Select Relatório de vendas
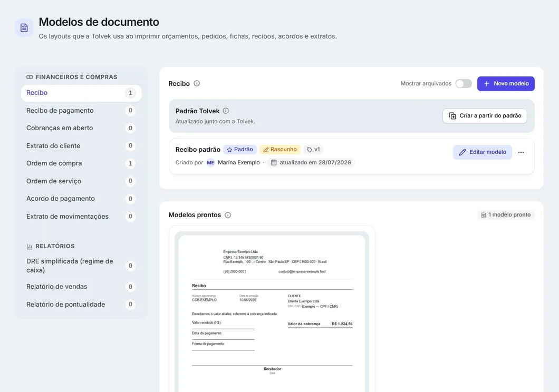559x392 pixels. point(81,287)
